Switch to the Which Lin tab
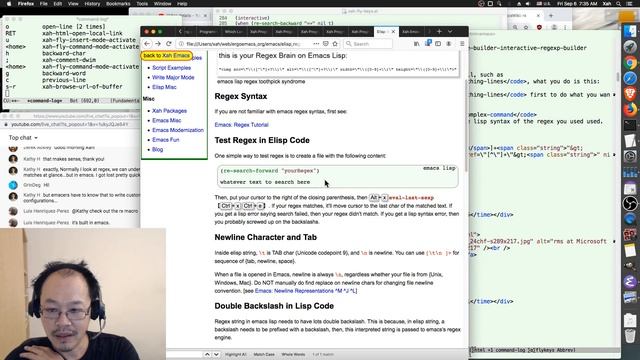 click(233, 31)
